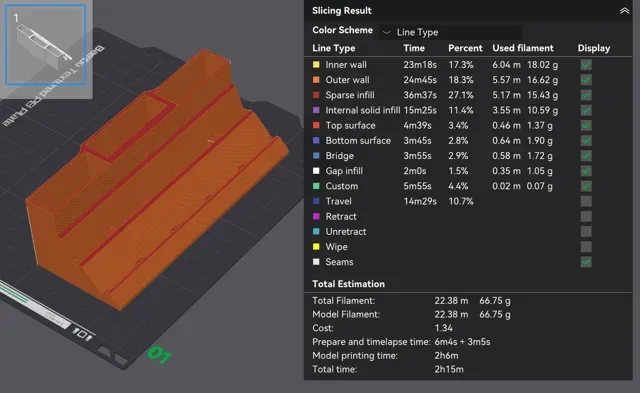Click the green 01 plate number
640x393 pixels.
pyautogui.click(x=159, y=355)
